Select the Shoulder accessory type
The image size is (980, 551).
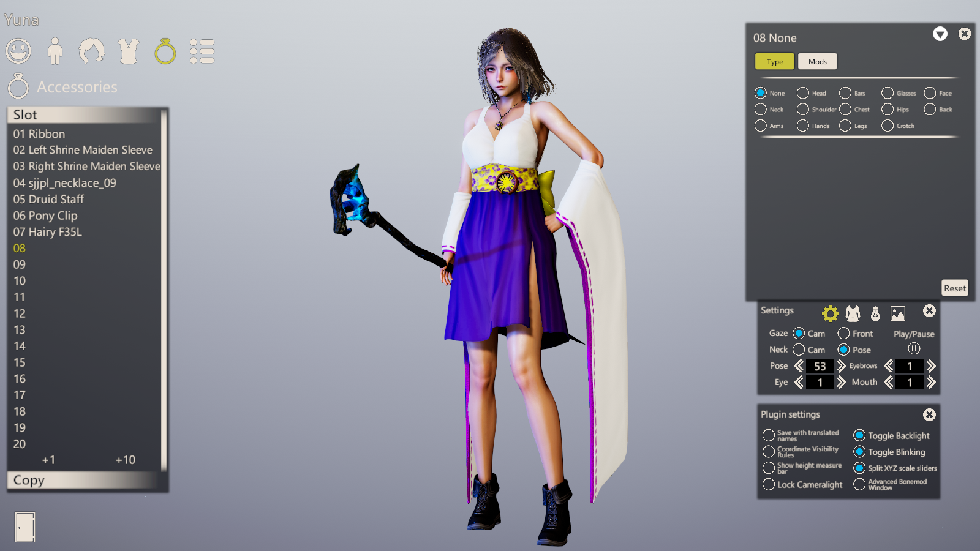(x=803, y=110)
